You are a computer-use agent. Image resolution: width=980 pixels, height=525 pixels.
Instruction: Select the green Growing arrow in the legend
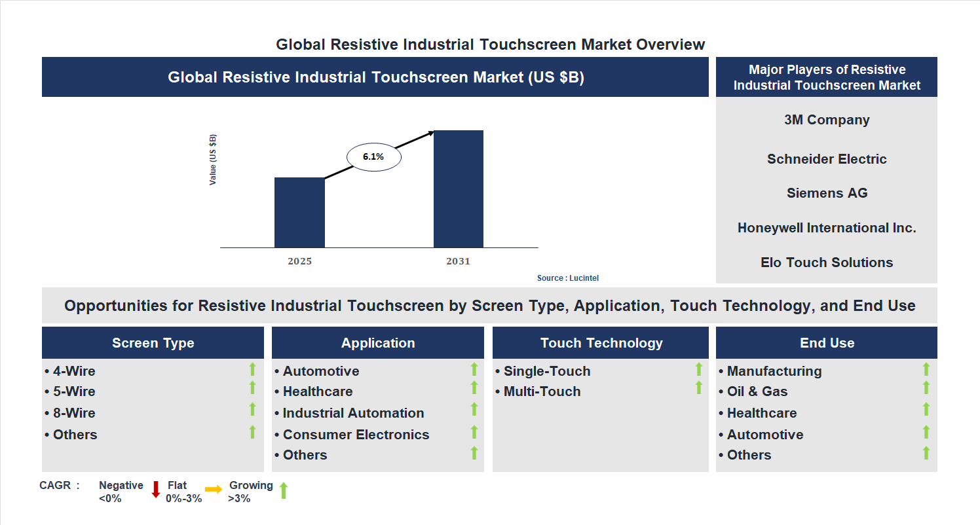coord(284,490)
